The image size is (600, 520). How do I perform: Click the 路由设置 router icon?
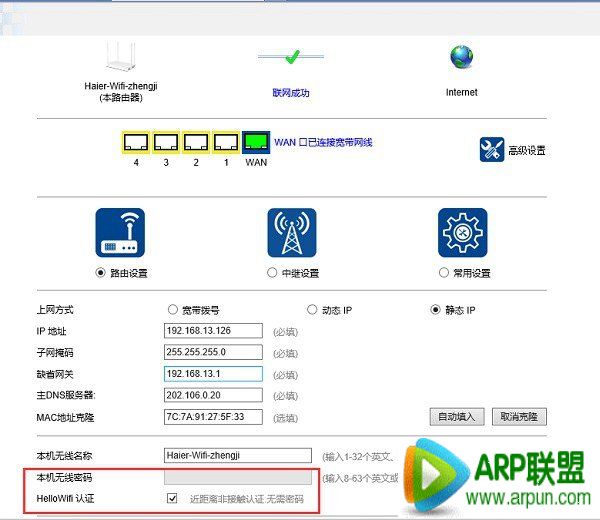(120, 233)
